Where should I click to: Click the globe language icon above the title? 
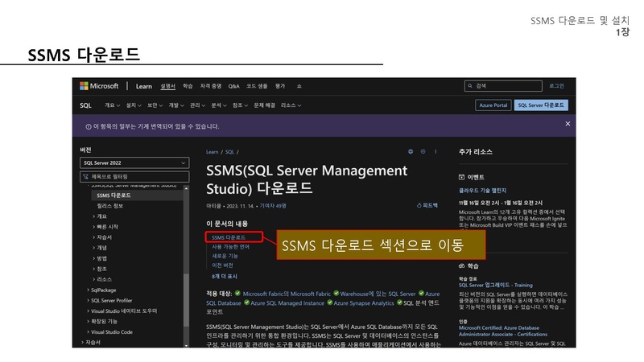pyautogui.click(x=410, y=151)
